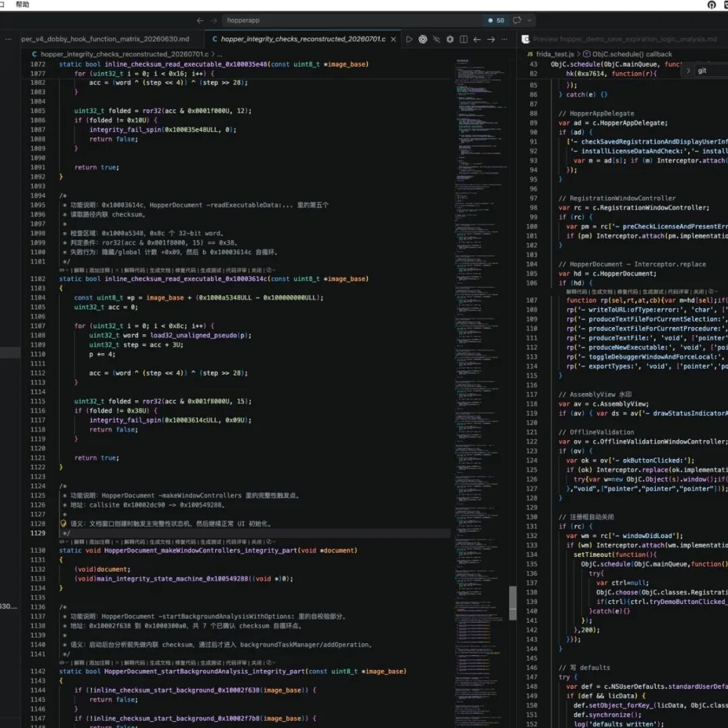The width and height of the screenshot is (728, 728).
Task: Click the JS icon in the frida_test.js breadcrumb
Action: 530,54
